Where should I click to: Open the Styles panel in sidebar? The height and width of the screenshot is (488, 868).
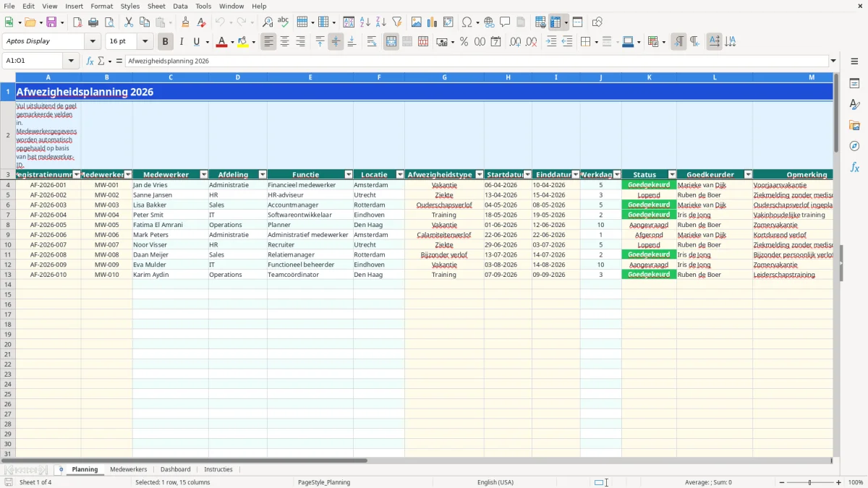pyautogui.click(x=854, y=105)
